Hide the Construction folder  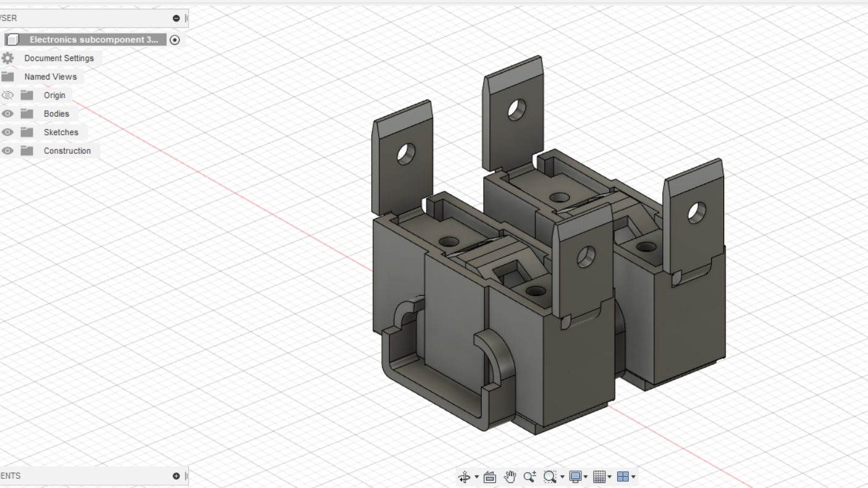click(x=7, y=151)
